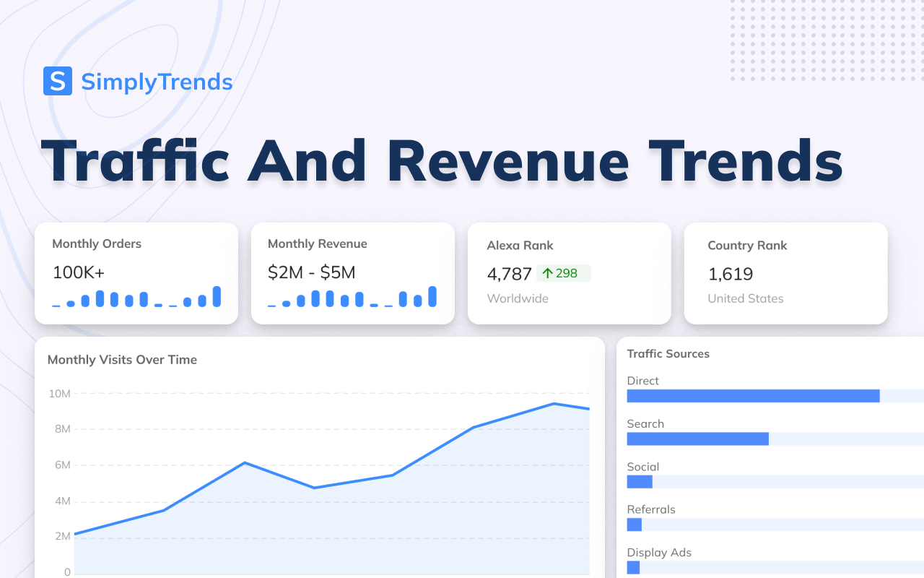Select the $2M - $5M revenue value
The width and height of the screenshot is (924, 578).
click(312, 272)
